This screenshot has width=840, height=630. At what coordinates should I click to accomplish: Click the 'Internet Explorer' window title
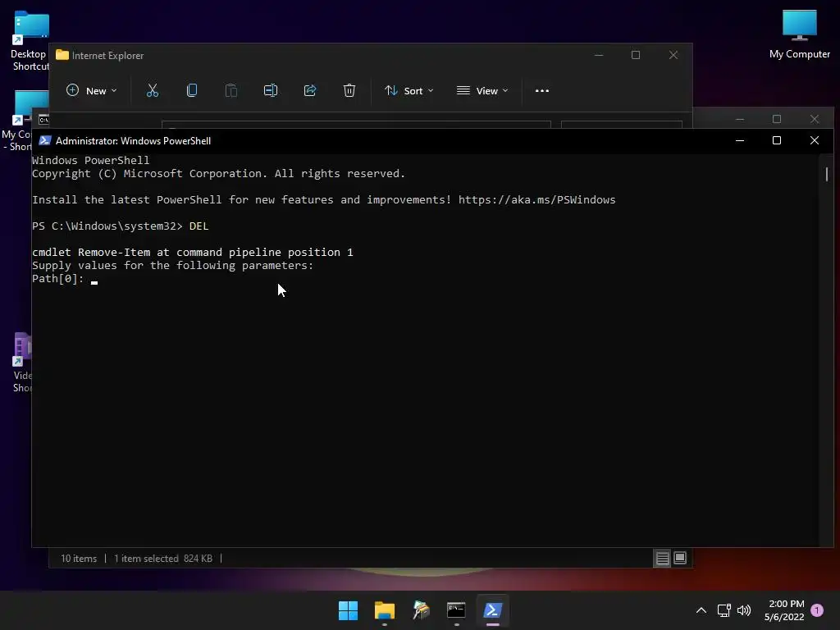pos(107,56)
